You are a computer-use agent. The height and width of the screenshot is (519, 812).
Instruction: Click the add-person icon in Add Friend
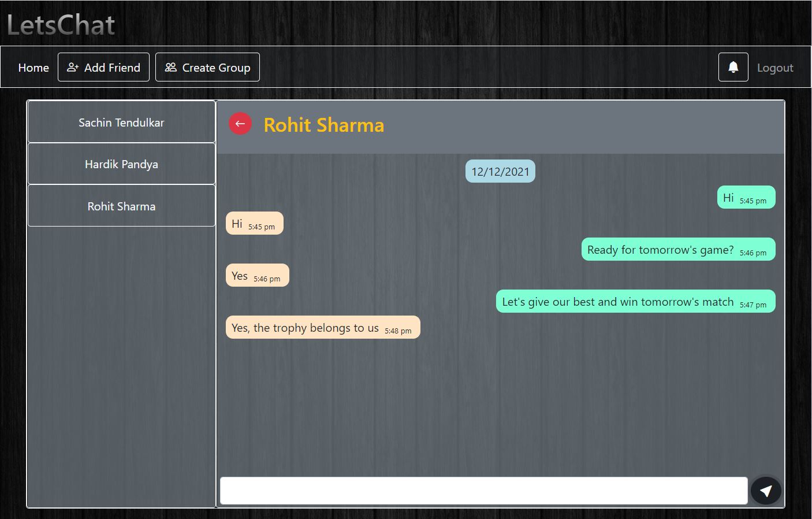click(73, 67)
